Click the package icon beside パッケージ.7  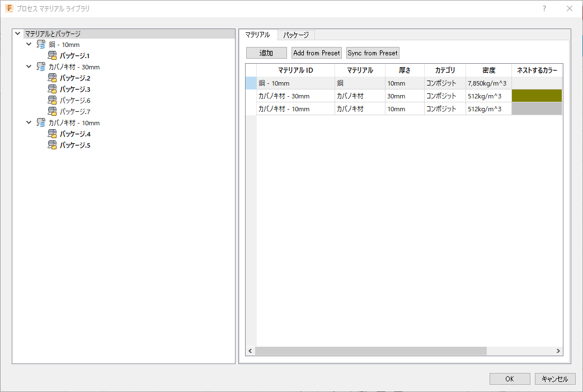(53, 111)
